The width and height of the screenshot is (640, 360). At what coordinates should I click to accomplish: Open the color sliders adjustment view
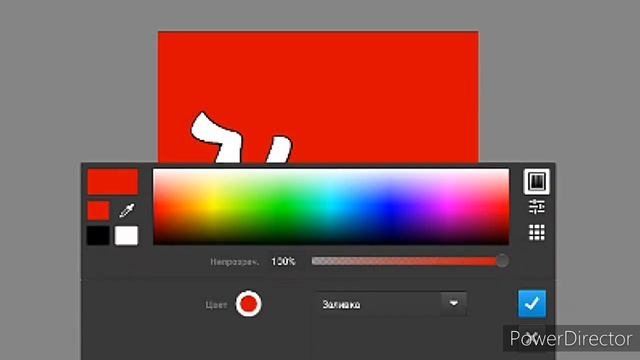point(536,207)
